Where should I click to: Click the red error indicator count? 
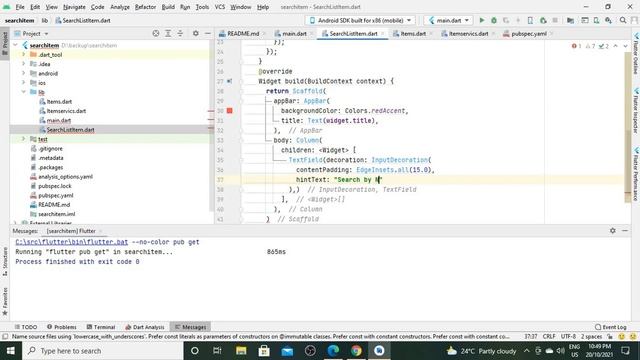tap(576, 46)
